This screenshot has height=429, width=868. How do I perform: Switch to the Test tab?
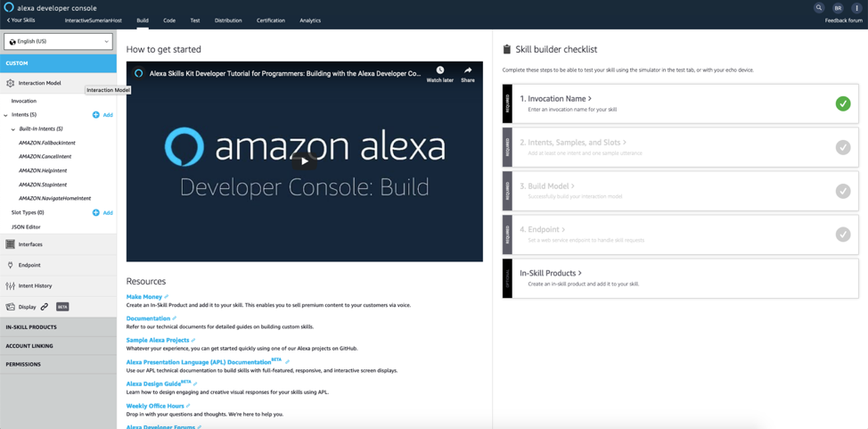195,21
